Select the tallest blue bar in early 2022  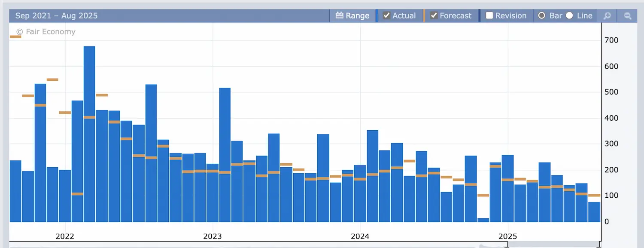point(89,133)
